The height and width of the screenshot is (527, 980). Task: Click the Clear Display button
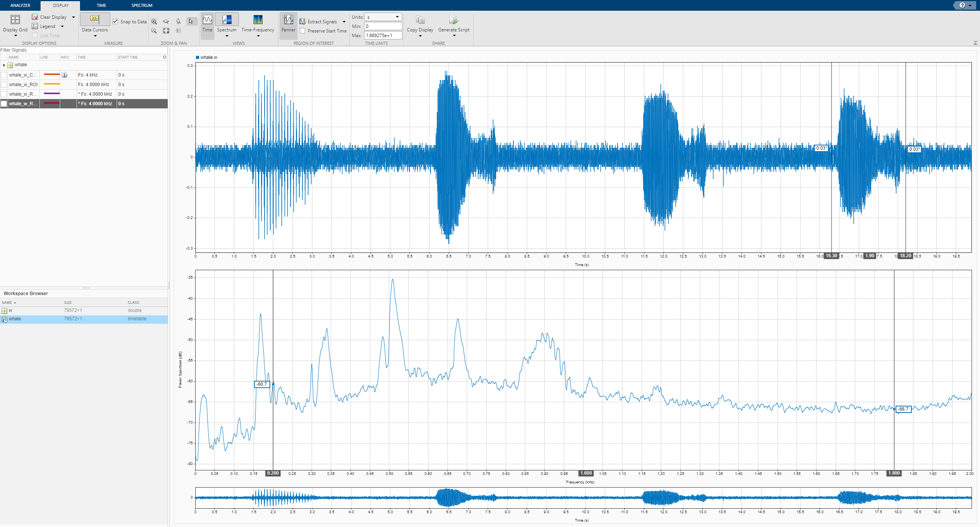tap(49, 17)
